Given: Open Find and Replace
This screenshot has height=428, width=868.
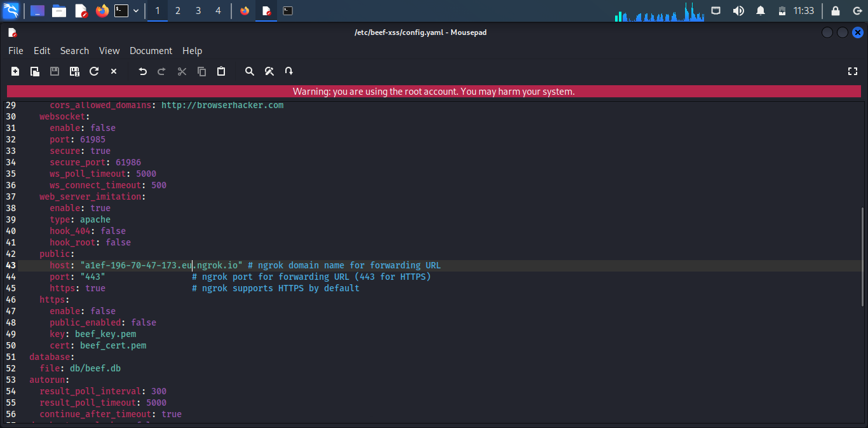Looking at the screenshot, I should coord(269,71).
